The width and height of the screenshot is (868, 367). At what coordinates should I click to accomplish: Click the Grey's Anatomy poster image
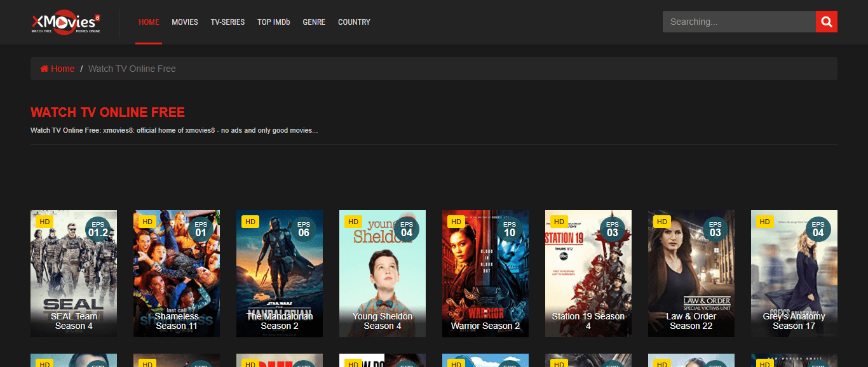click(794, 274)
